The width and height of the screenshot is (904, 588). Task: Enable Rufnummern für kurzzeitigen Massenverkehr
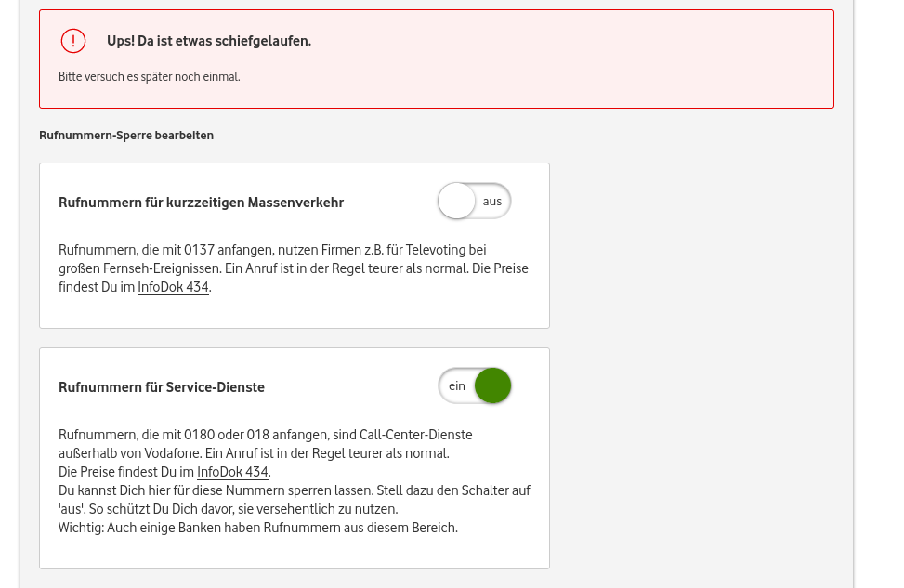point(474,201)
